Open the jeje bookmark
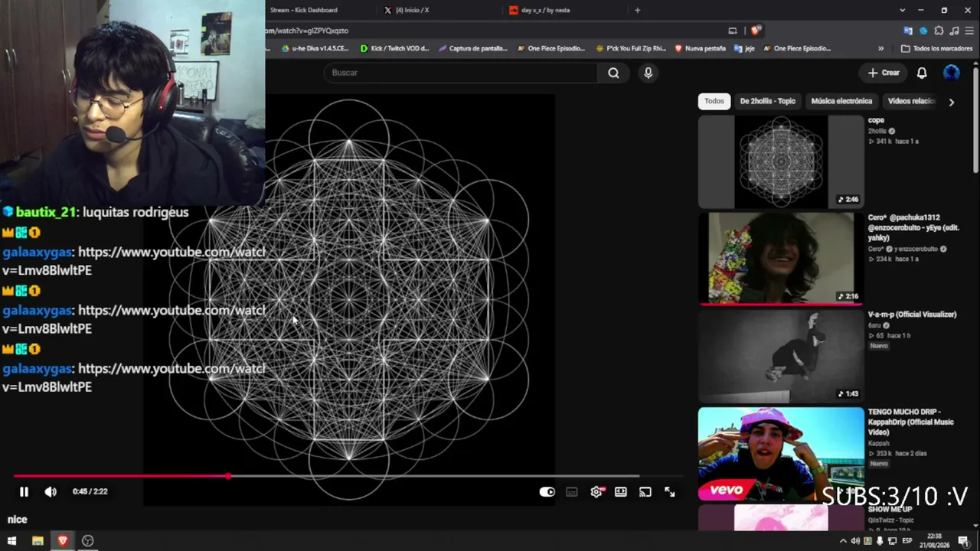This screenshot has width=980, height=551. coord(744,48)
